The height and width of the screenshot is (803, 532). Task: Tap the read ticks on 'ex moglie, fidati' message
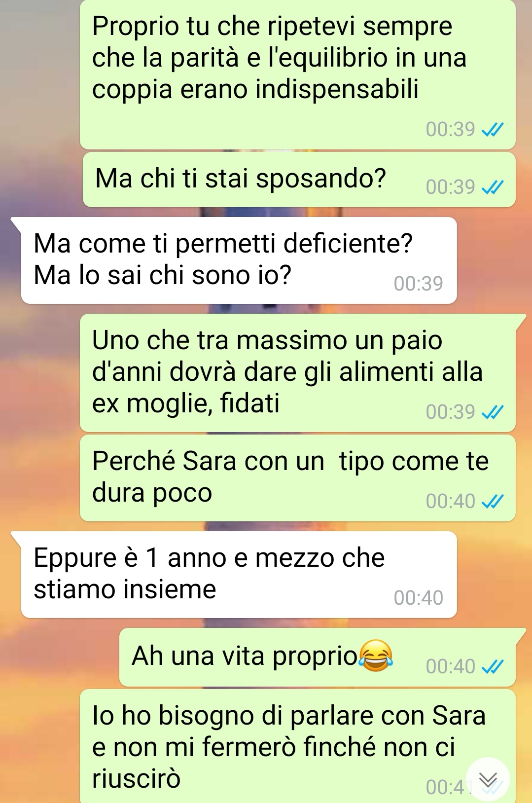[x=492, y=412]
